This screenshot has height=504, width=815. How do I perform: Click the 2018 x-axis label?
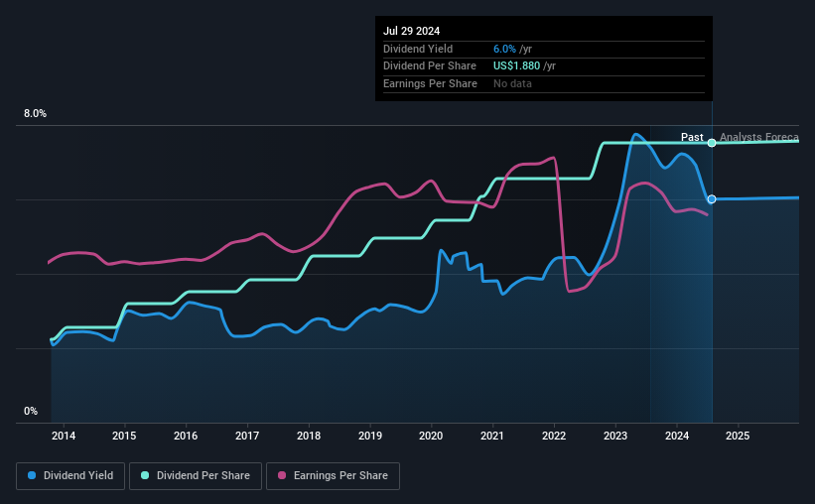pyautogui.click(x=309, y=436)
